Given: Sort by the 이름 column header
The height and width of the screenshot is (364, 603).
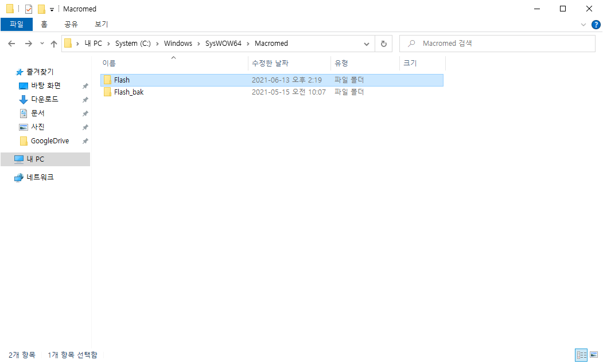Looking at the screenshot, I should (174, 63).
